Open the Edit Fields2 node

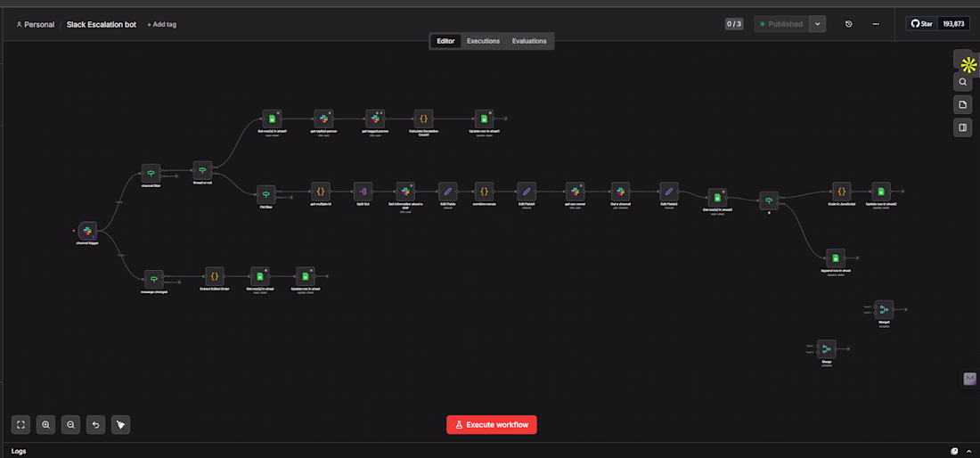click(669, 192)
